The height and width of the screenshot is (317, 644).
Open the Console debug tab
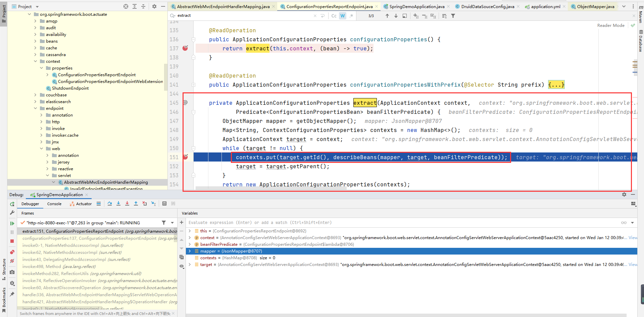click(54, 204)
